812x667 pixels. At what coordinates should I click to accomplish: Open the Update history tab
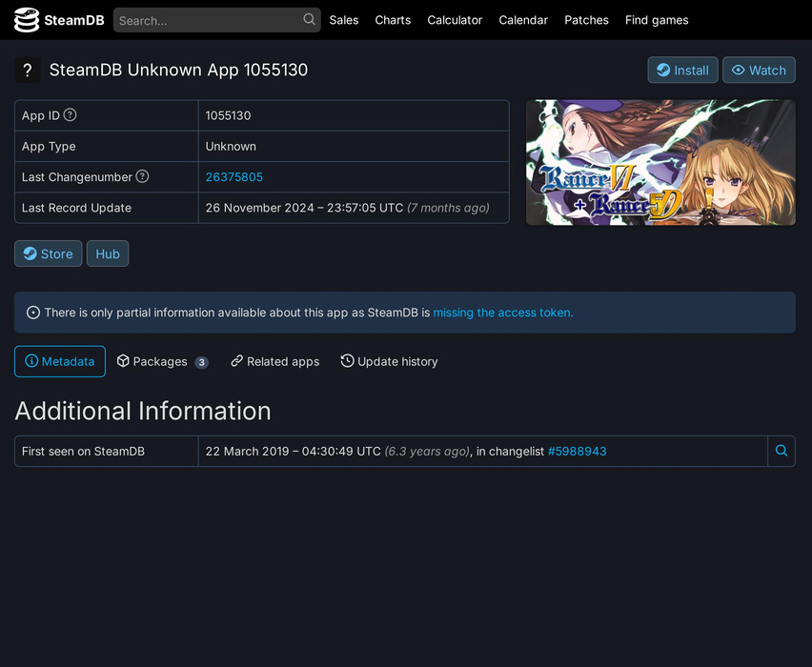[x=389, y=361]
